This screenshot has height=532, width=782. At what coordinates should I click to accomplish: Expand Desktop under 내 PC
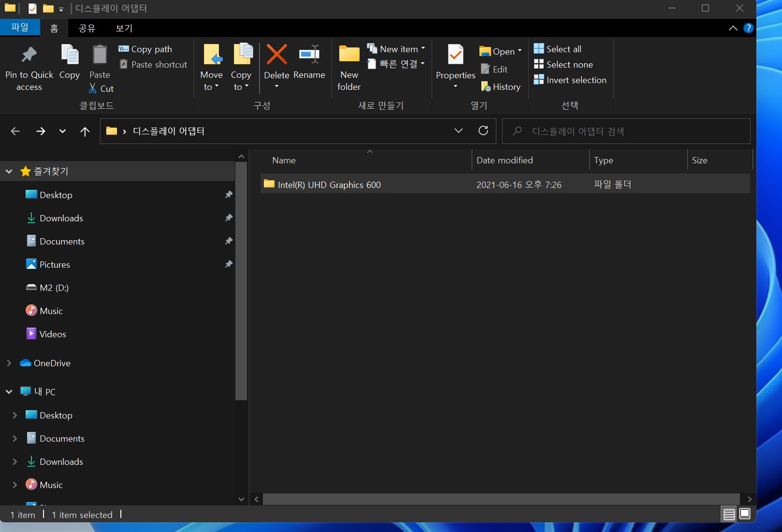coord(14,415)
